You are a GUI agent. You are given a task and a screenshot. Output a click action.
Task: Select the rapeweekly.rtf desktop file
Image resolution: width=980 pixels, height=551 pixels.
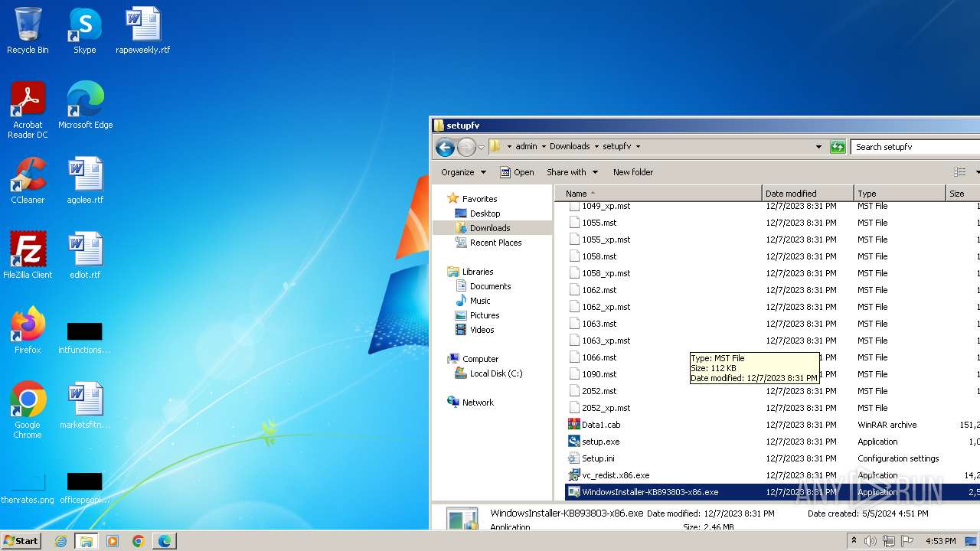(142, 31)
